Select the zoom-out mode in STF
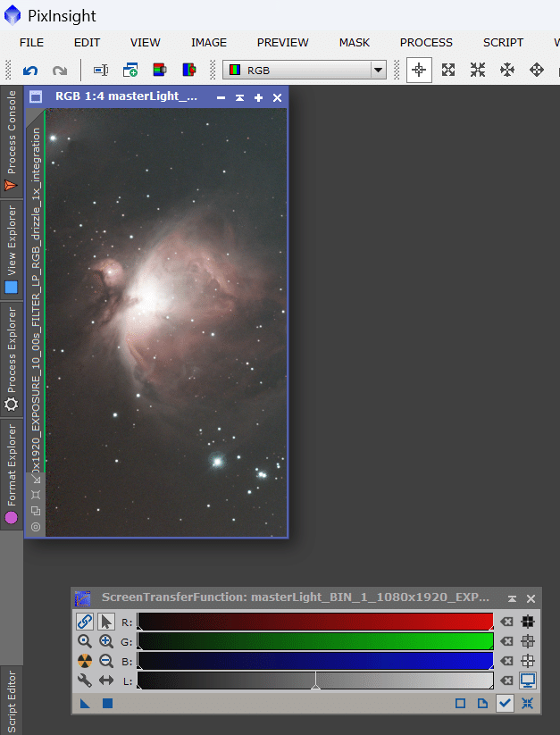560x735 pixels. coord(106,661)
